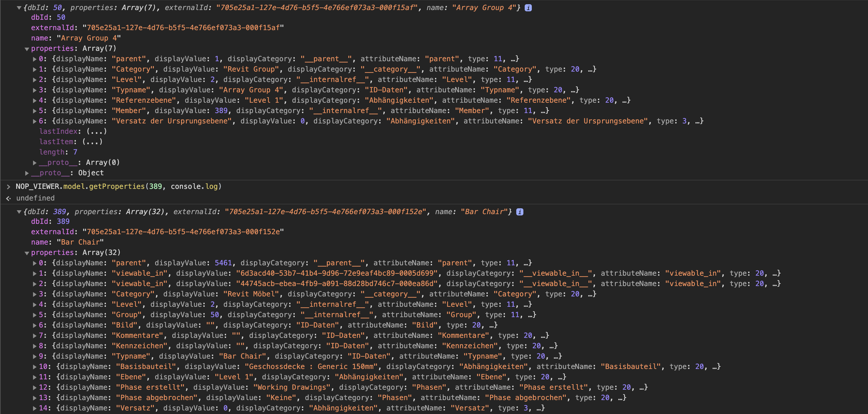868x414 pixels.
Task: Expand property 5 "Group" with value 50
Action: [35, 315]
